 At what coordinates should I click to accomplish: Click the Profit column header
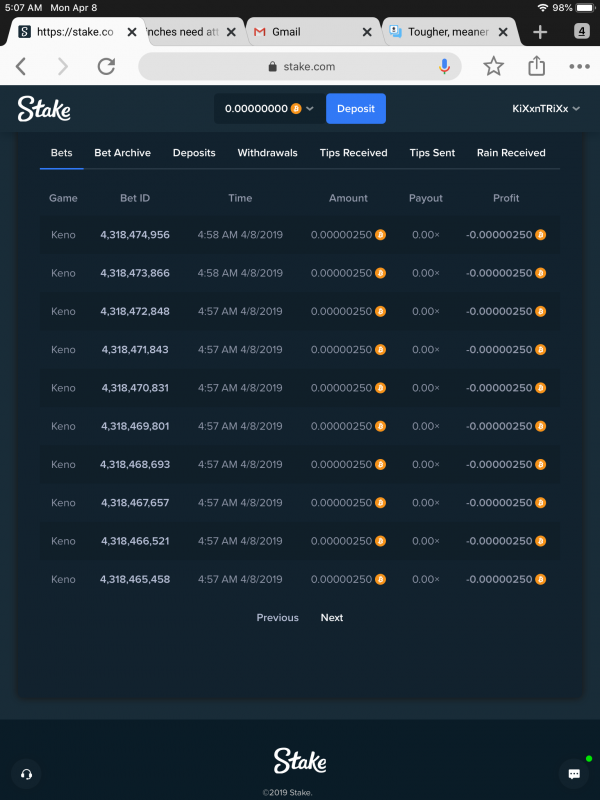pos(506,198)
